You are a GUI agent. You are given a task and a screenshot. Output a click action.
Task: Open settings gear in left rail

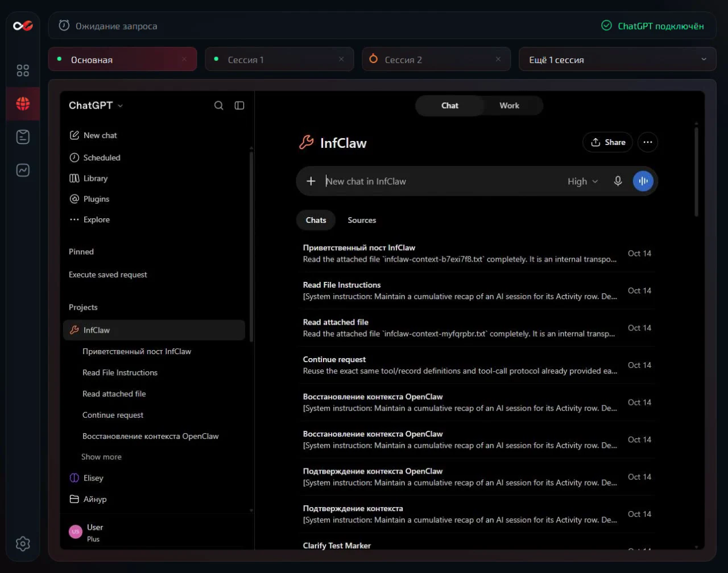pyautogui.click(x=23, y=543)
